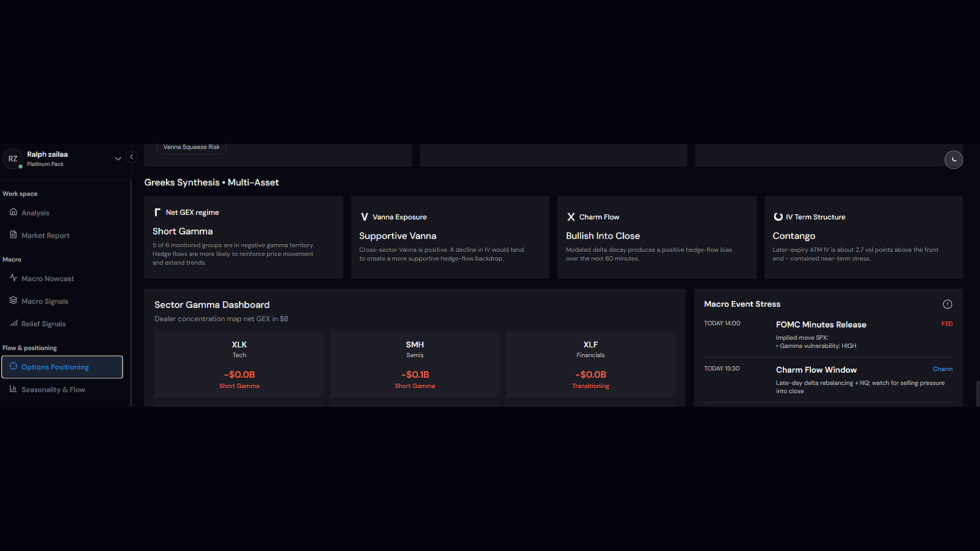Image resolution: width=980 pixels, height=551 pixels.
Task: Click the RZ user avatar
Action: pos(13,159)
